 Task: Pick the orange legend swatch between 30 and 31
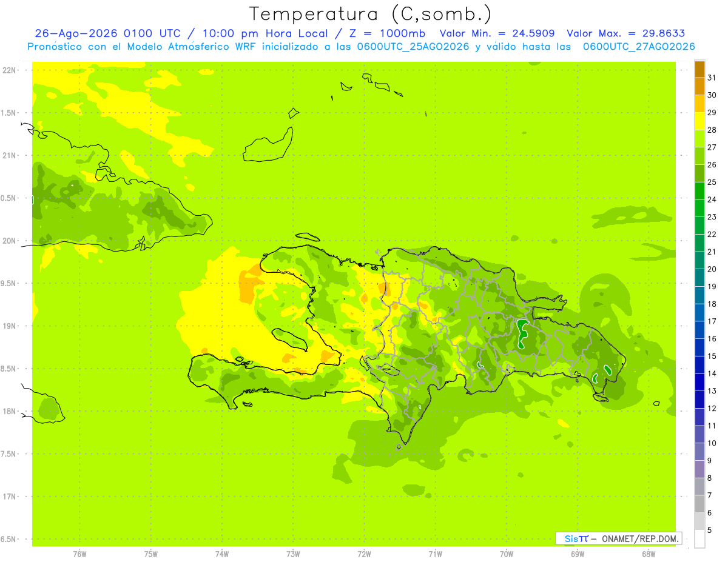(x=699, y=87)
